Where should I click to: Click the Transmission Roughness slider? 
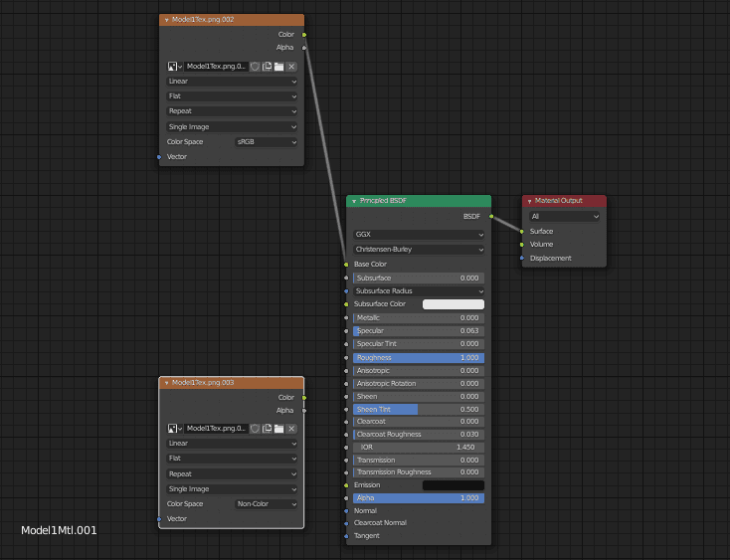coord(419,472)
